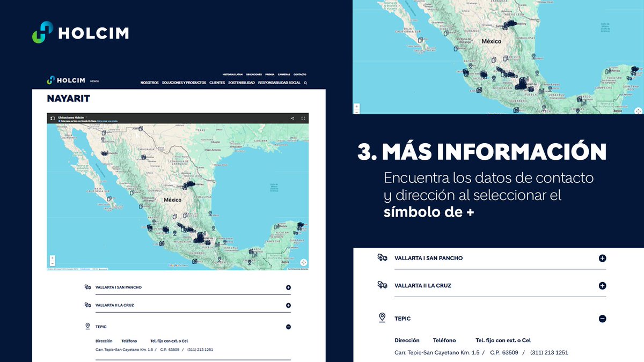Open the Soluciones y Productos menu
The width and height of the screenshot is (644, 362).
(x=184, y=83)
